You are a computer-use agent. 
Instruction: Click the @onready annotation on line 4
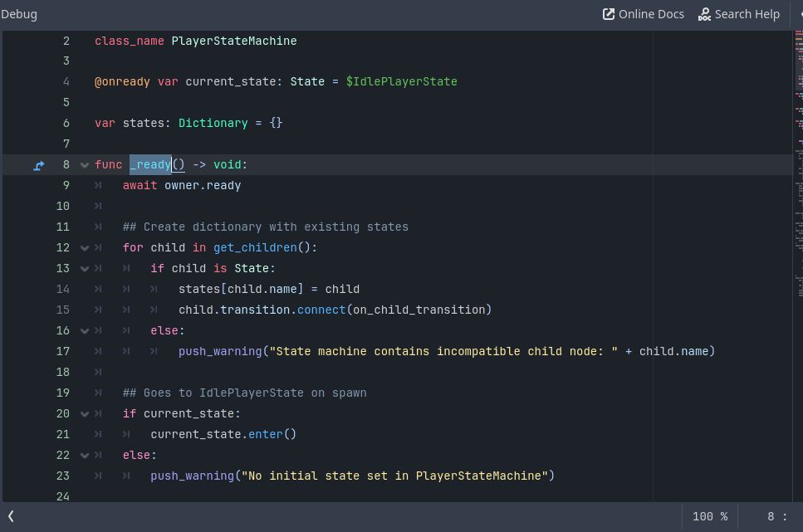(x=122, y=82)
